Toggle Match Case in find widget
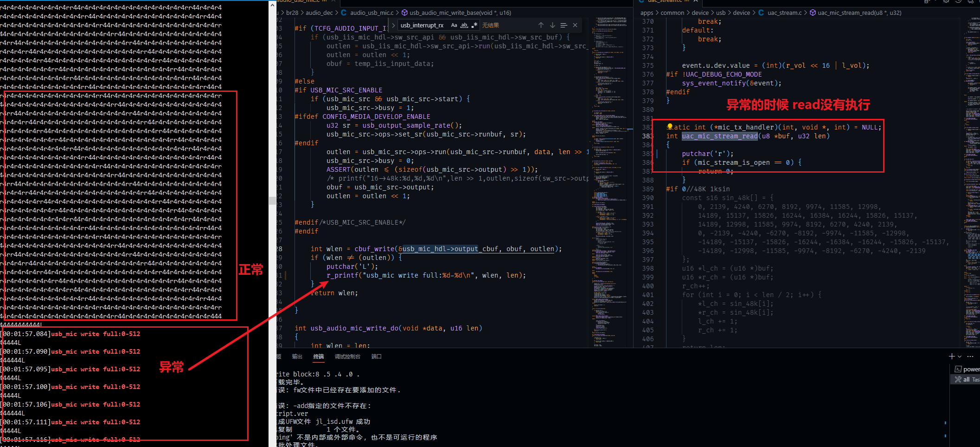This screenshot has width=980, height=447. pyautogui.click(x=454, y=25)
